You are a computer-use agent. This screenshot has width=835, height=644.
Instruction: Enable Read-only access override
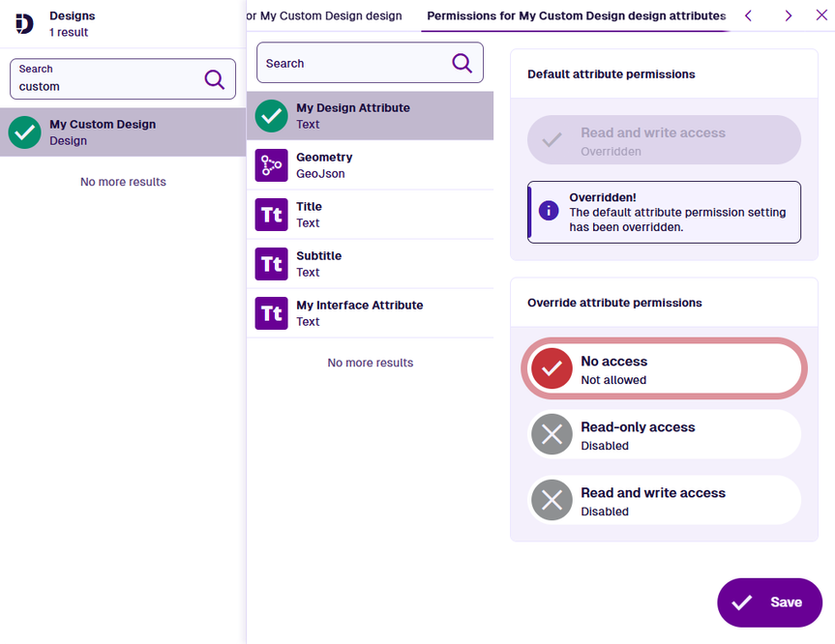[x=664, y=434]
